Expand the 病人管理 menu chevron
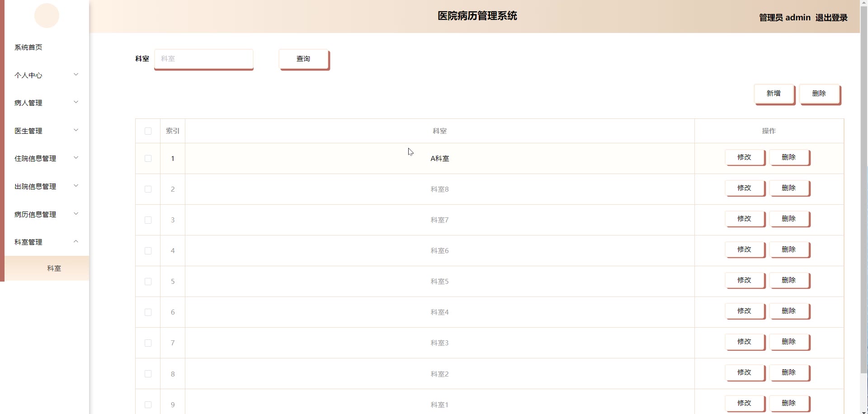868x414 pixels. (x=76, y=102)
